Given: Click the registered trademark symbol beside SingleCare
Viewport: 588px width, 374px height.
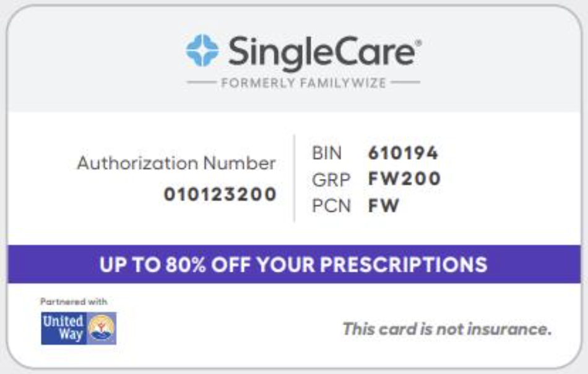Looking at the screenshot, I should point(418,43).
